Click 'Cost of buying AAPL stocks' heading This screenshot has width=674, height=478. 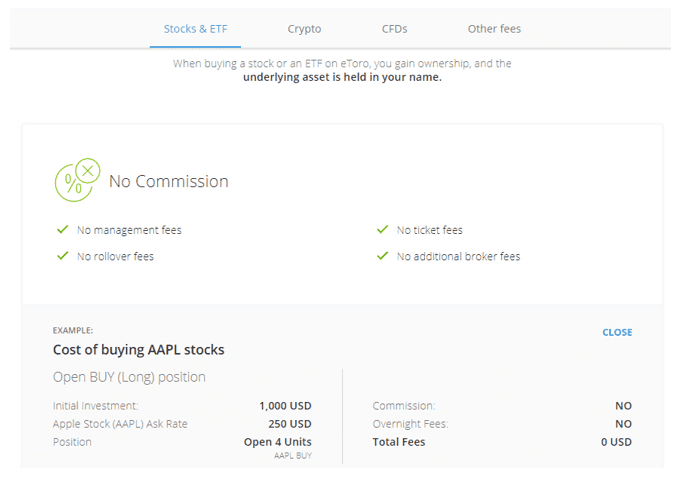[138, 350]
